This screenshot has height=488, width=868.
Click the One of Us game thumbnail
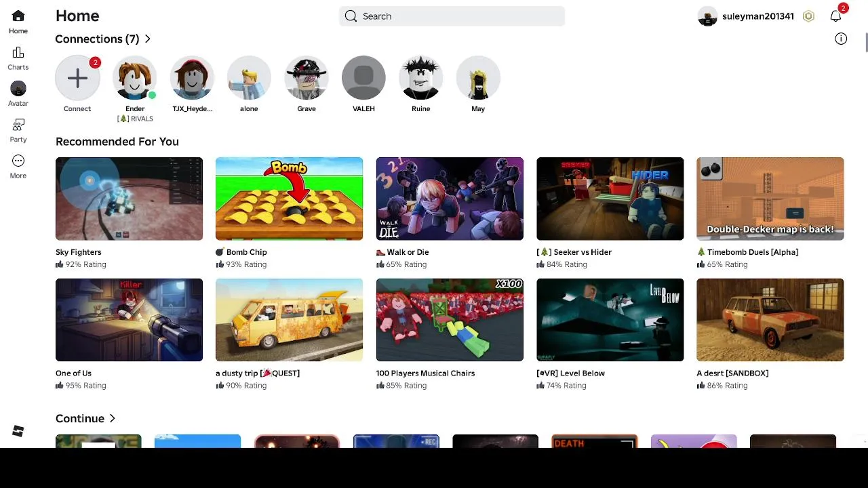[x=129, y=320]
